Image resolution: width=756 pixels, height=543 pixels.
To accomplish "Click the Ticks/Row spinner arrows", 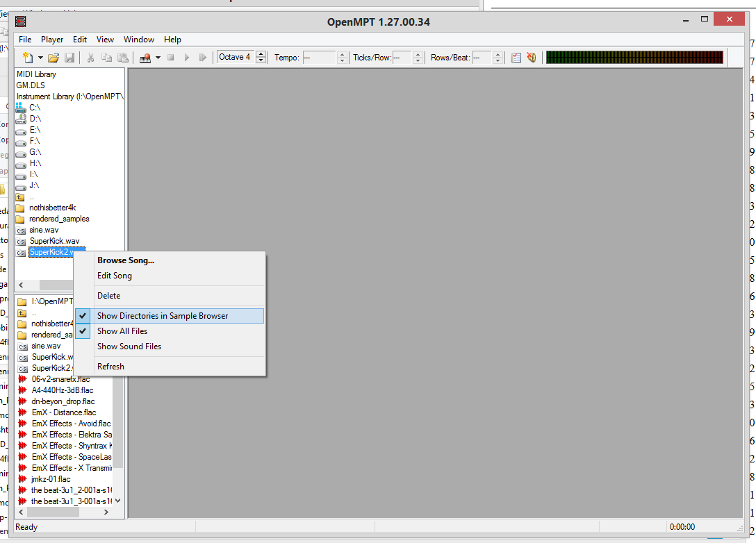I will point(418,58).
